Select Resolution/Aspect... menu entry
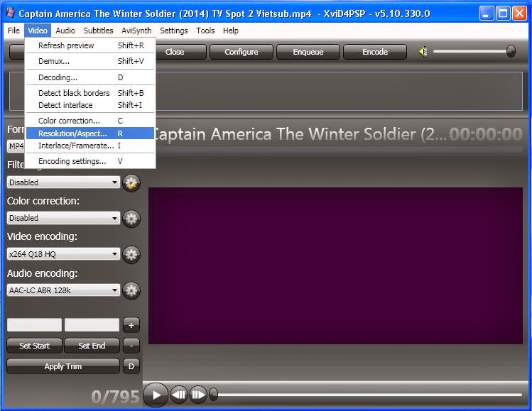Screen dimensions: 532x411 tap(90, 133)
